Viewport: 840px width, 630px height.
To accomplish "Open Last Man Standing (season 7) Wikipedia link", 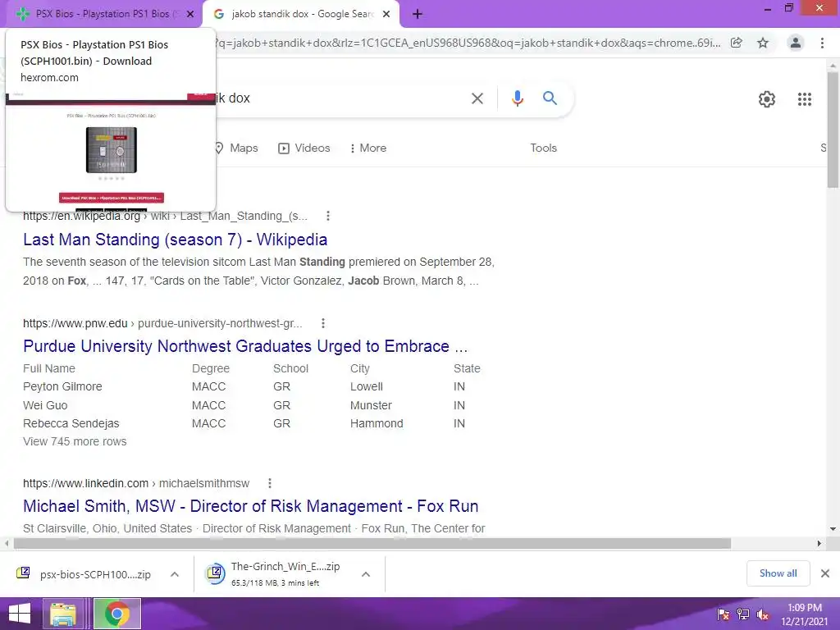I will click(176, 240).
